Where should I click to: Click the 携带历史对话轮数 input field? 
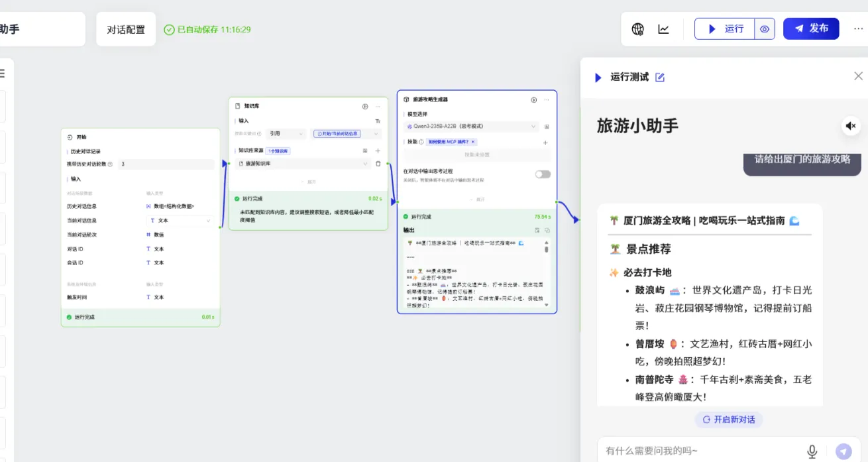point(166,164)
